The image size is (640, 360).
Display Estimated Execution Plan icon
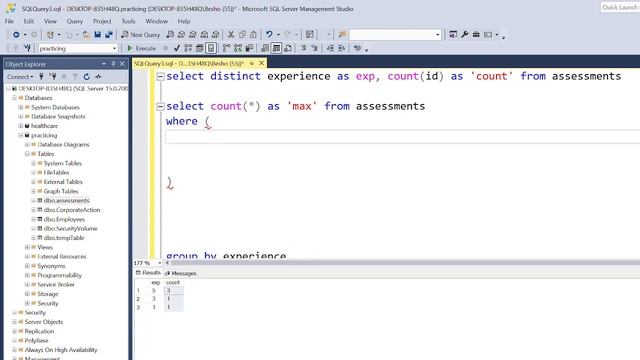(x=188, y=48)
